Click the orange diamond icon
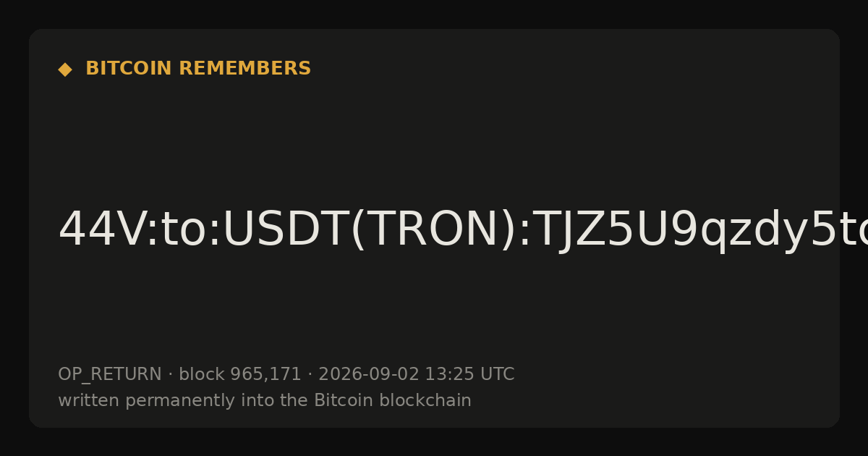868x456 pixels. point(65,69)
